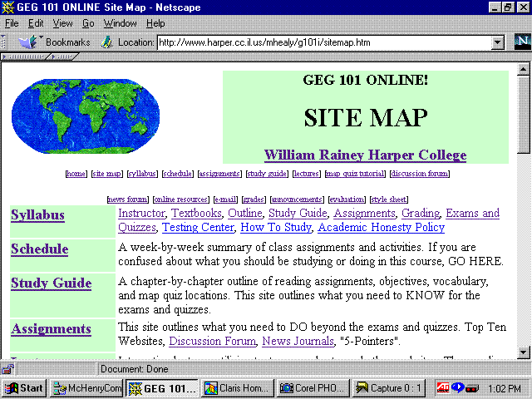
Task: Open the bold Syllabus heading link
Action: 37,215
